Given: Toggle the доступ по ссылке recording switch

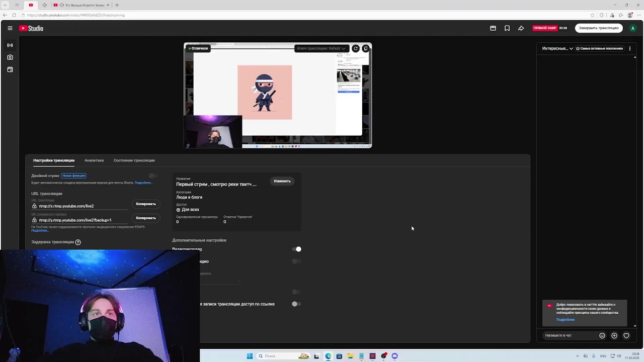Looking at the screenshot, I should click(296, 304).
